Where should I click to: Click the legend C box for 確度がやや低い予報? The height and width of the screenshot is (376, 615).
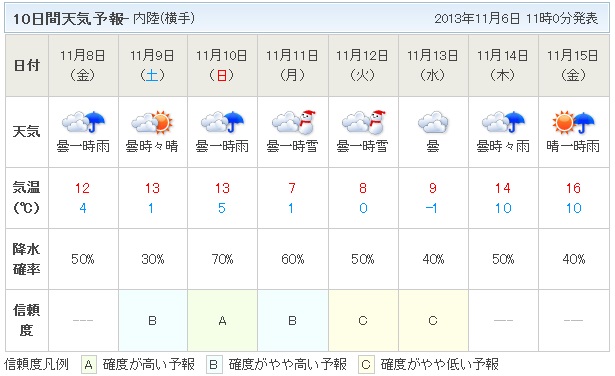366,365
